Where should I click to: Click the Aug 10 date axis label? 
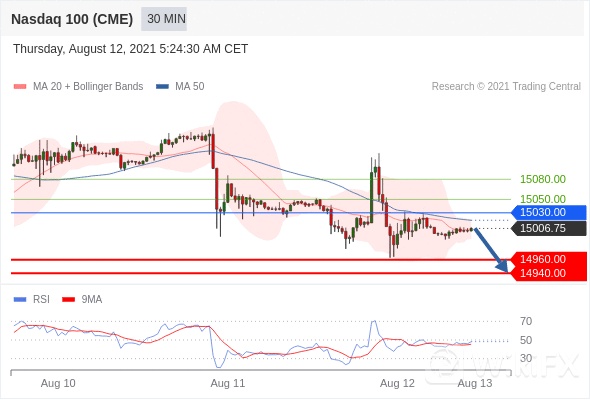tap(58, 383)
